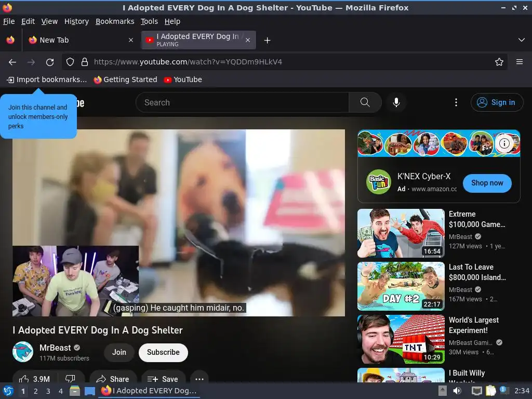Open Help menu
The height and width of the screenshot is (399, 532).
(x=172, y=21)
